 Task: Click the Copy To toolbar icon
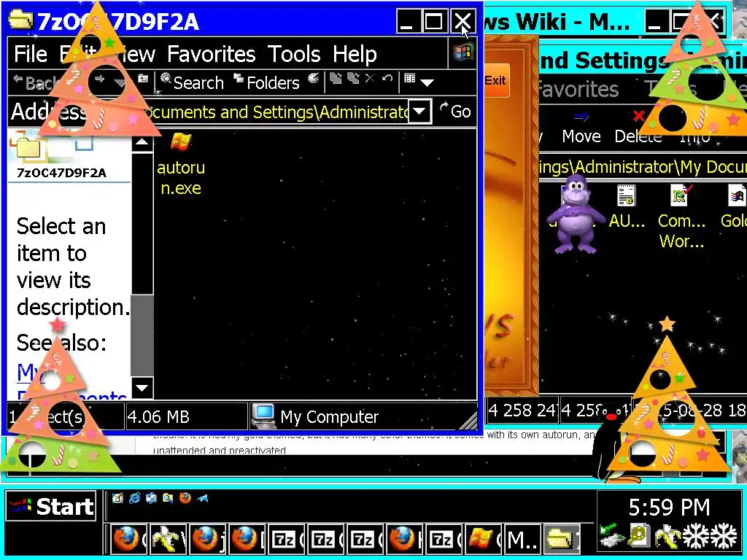pos(354,78)
